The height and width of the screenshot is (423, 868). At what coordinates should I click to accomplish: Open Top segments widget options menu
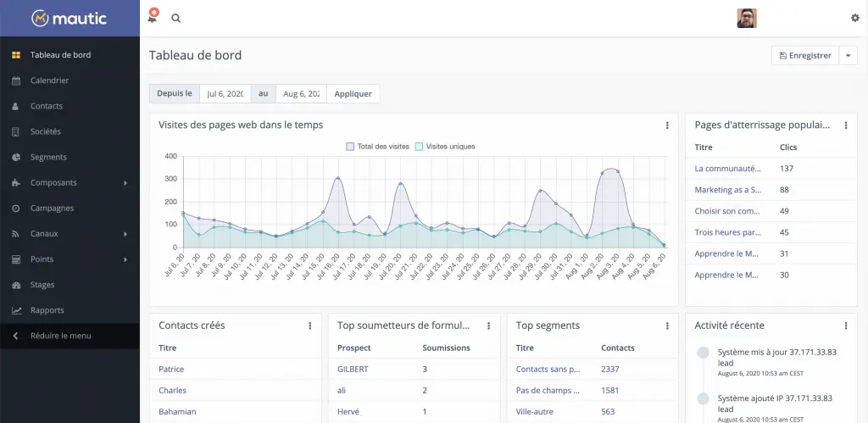[667, 326]
